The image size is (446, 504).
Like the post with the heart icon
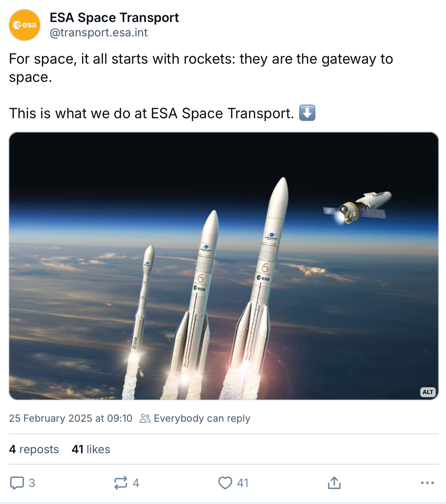tap(225, 483)
